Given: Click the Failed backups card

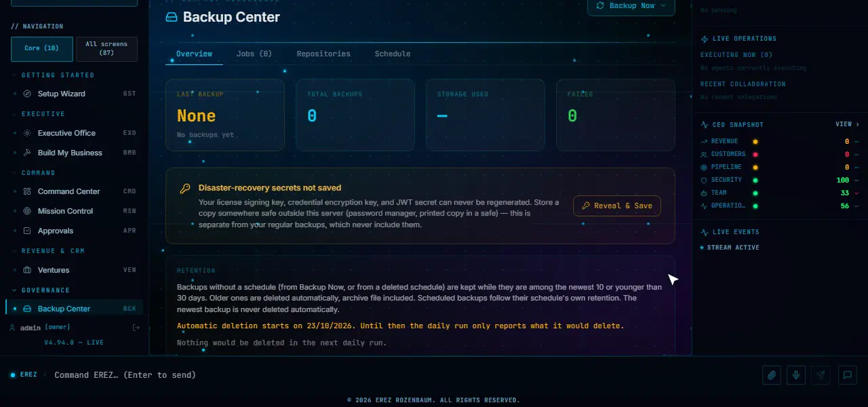Looking at the screenshot, I should 616,115.
